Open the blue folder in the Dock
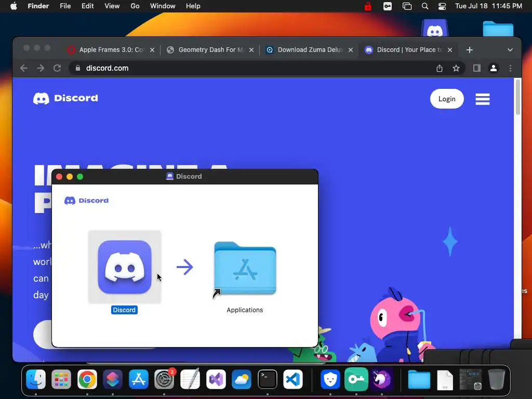 419,379
